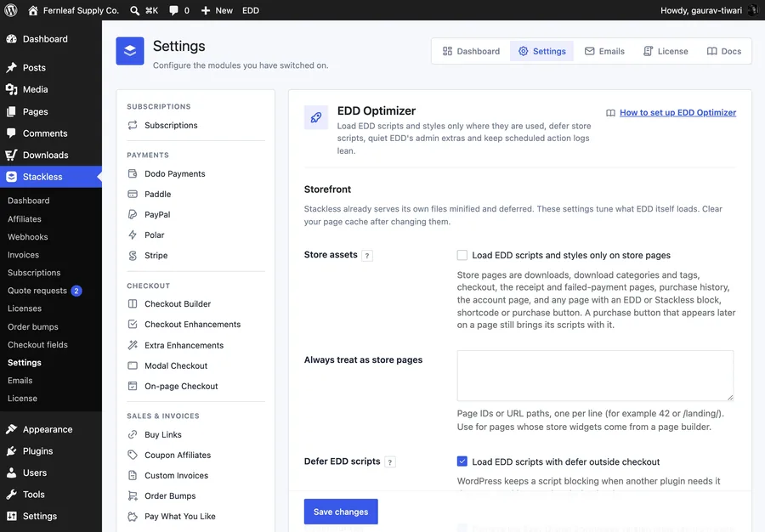The image size is (765, 532).
Task: Open Affiliates submenu under Stackless
Action: point(51,219)
